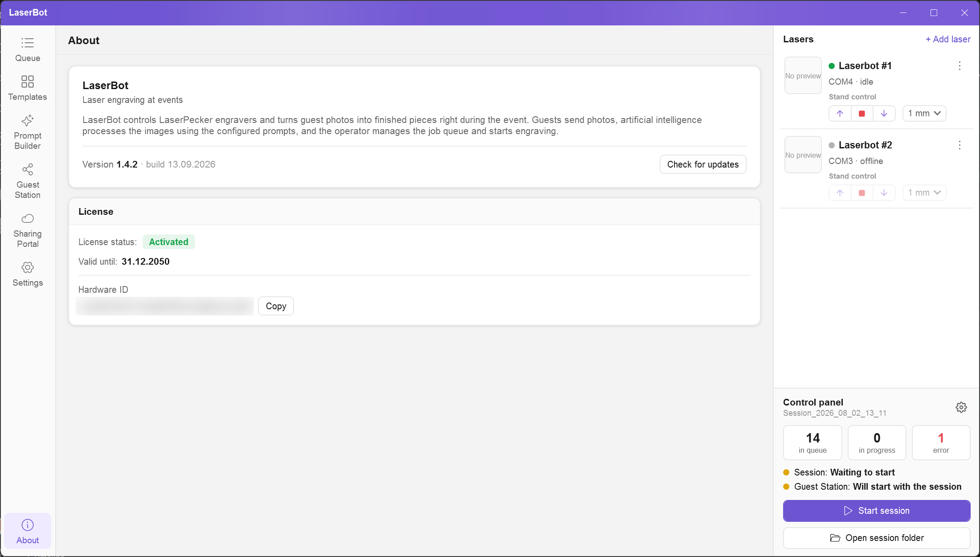Screen dimensions: 980x557
Task: Click Check for updates button
Action: point(703,164)
